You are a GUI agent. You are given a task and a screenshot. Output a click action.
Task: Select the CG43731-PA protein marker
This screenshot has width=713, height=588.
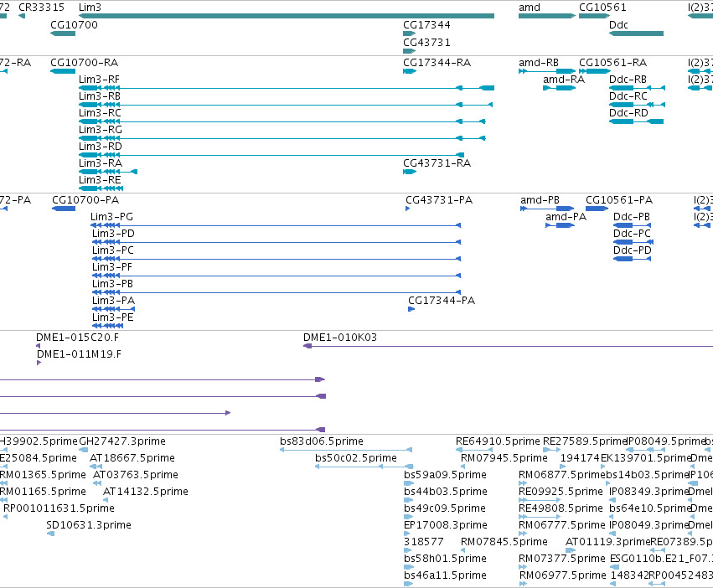tap(407, 209)
